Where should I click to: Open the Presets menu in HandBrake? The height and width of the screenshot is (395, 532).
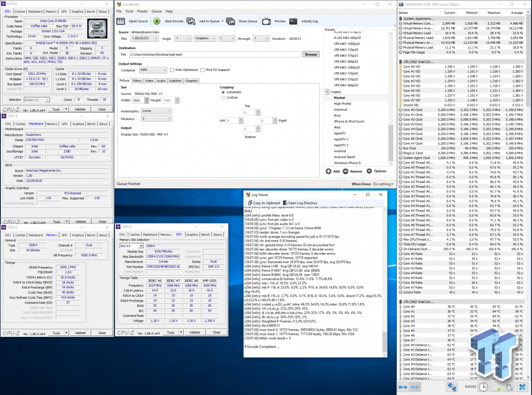tap(142, 11)
